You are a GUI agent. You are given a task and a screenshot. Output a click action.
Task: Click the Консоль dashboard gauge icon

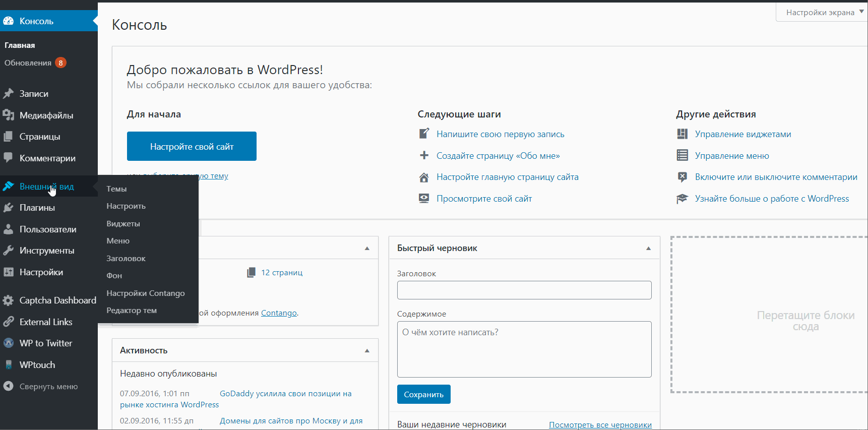9,21
